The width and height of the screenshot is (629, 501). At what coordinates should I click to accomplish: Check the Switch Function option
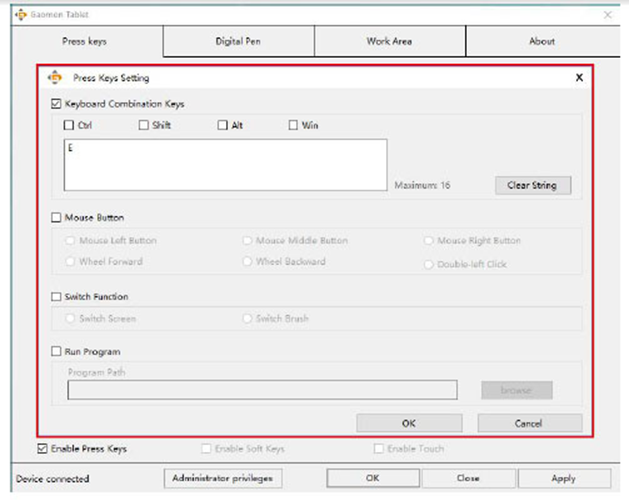(56, 297)
